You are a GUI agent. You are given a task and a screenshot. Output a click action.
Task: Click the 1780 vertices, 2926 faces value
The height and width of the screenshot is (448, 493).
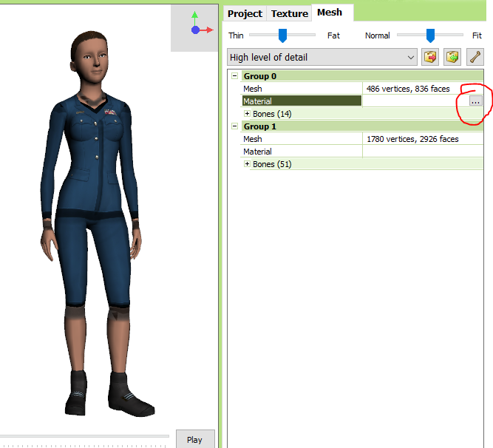click(412, 139)
